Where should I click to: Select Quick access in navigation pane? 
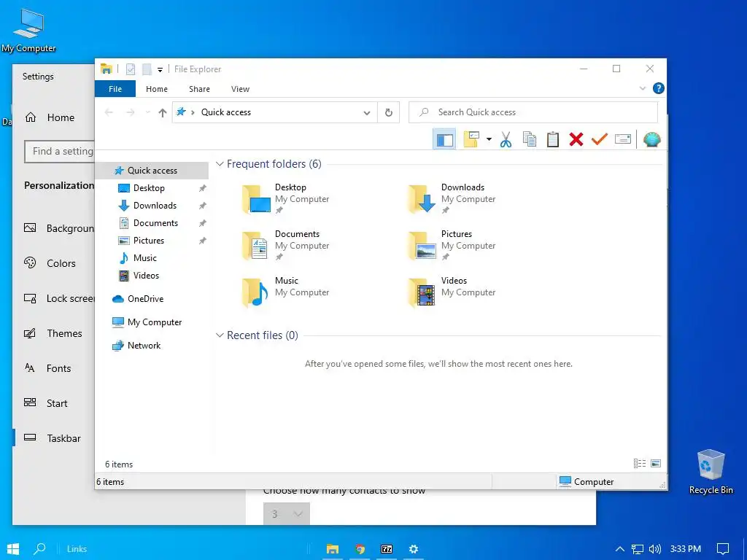pos(152,171)
